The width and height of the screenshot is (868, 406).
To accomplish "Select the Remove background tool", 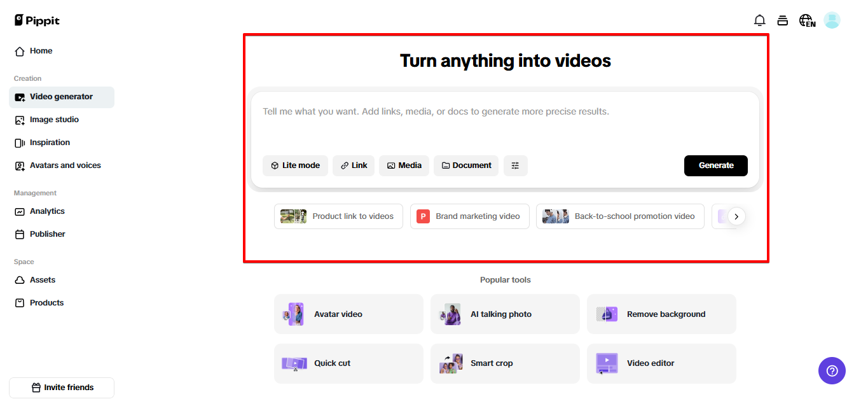I will click(661, 314).
